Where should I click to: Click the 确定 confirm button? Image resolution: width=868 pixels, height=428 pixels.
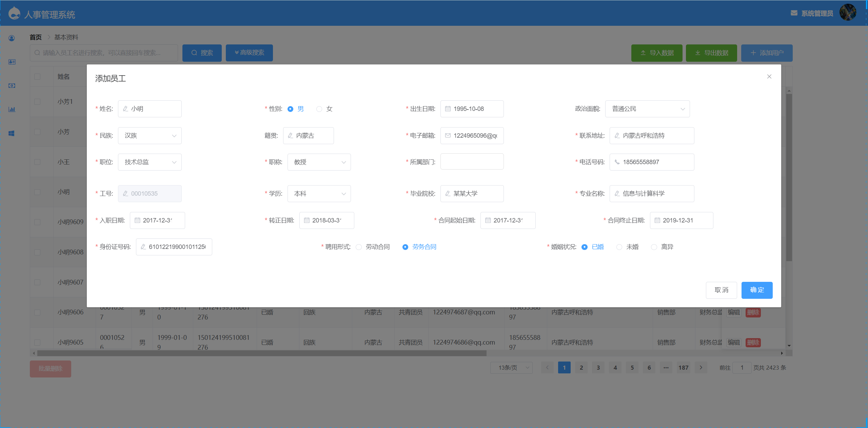(757, 290)
